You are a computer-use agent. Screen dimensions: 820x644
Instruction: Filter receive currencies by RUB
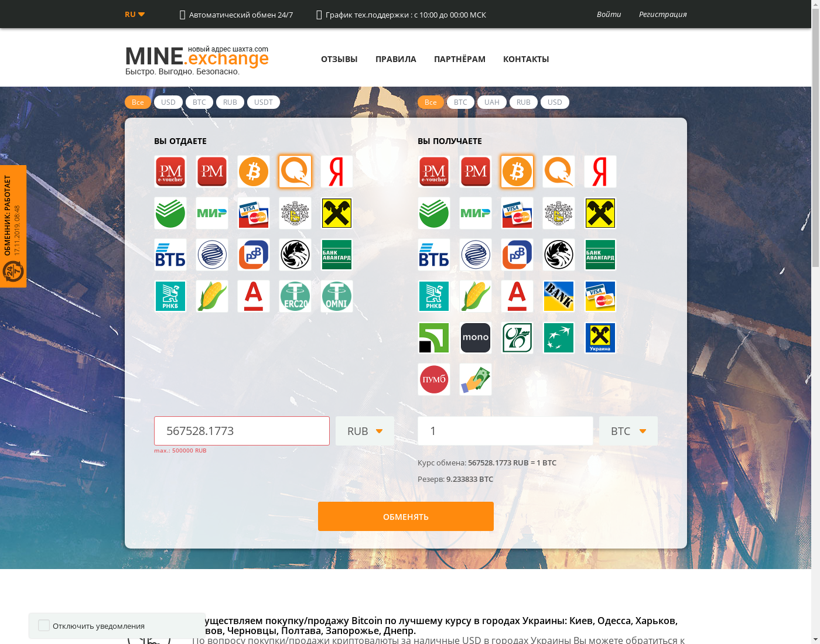(524, 102)
